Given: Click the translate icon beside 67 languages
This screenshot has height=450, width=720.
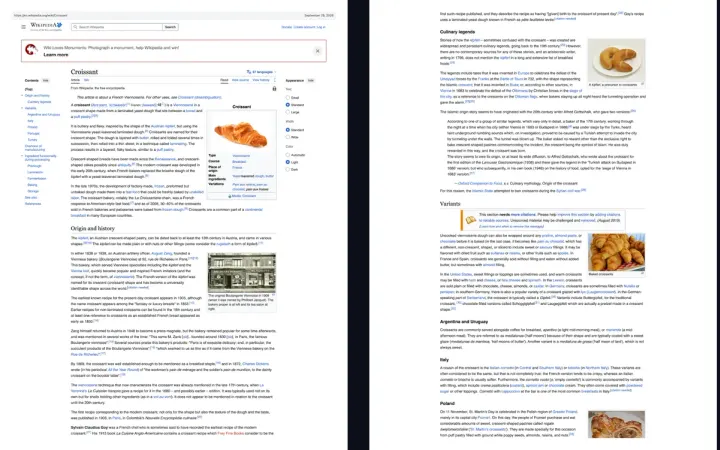Looking at the screenshot, I should (x=248, y=72).
